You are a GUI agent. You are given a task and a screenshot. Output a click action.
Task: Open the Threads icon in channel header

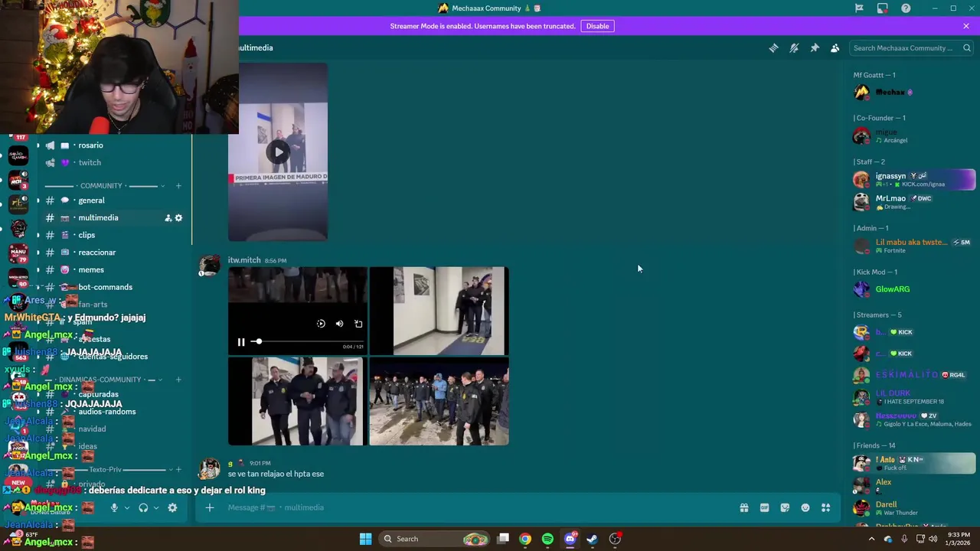(x=773, y=48)
